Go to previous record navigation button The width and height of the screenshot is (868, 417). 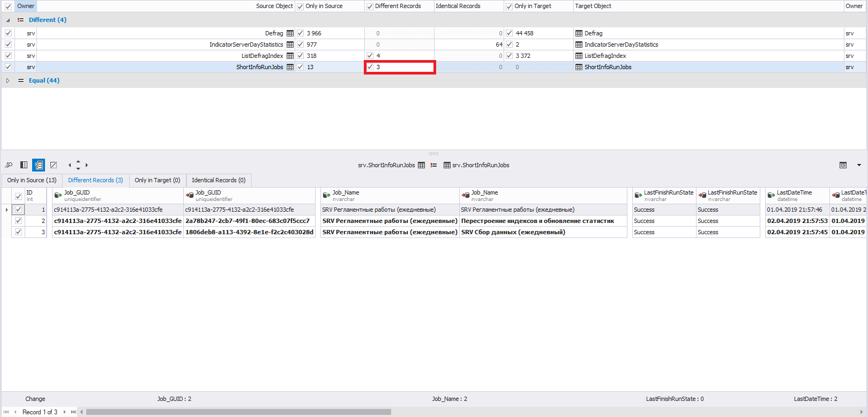(15, 412)
